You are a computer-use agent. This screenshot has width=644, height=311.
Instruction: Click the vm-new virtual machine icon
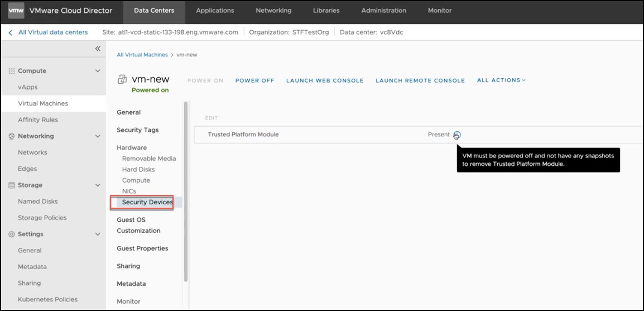pyautogui.click(x=122, y=80)
